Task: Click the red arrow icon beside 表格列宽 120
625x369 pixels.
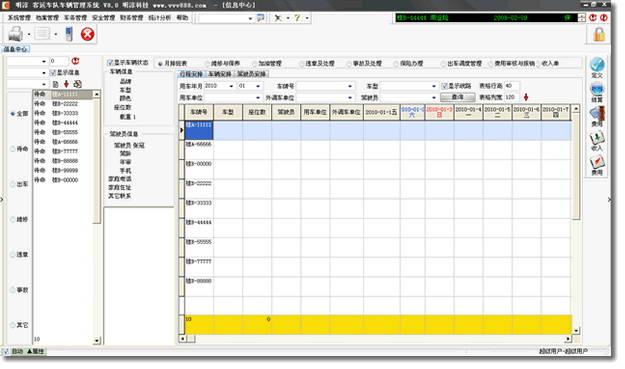Action: (x=526, y=97)
